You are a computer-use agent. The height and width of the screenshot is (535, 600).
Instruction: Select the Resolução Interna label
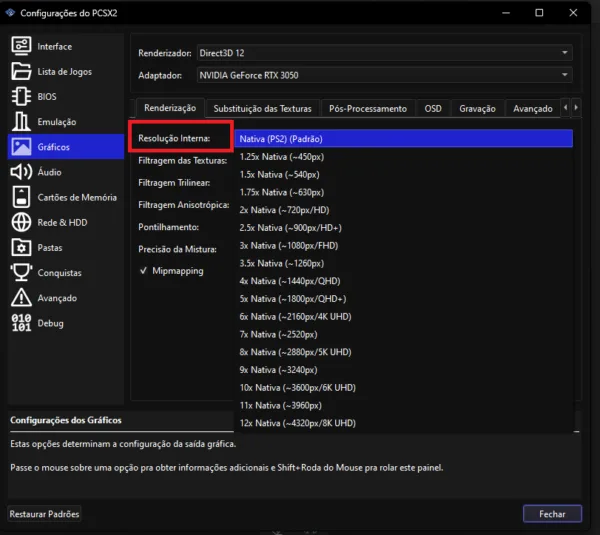coord(174,138)
